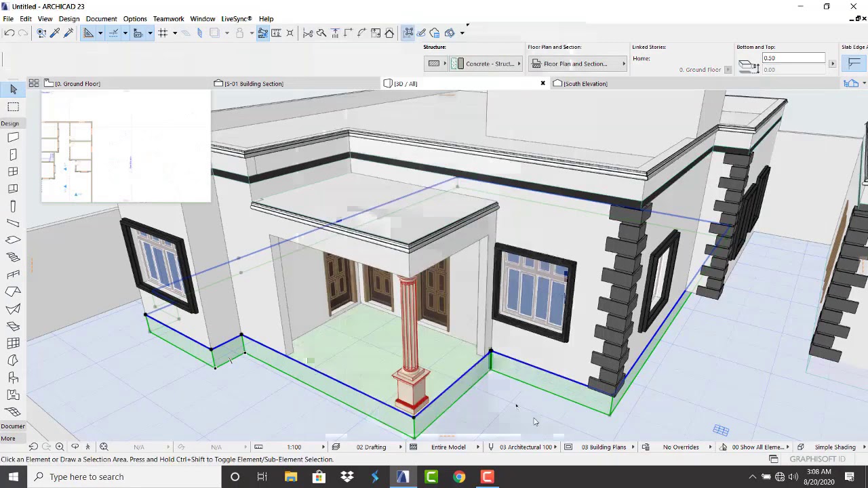Open File Explorer from the taskbar
The height and width of the screenshot is (488, 868).
tap(291, 476)
